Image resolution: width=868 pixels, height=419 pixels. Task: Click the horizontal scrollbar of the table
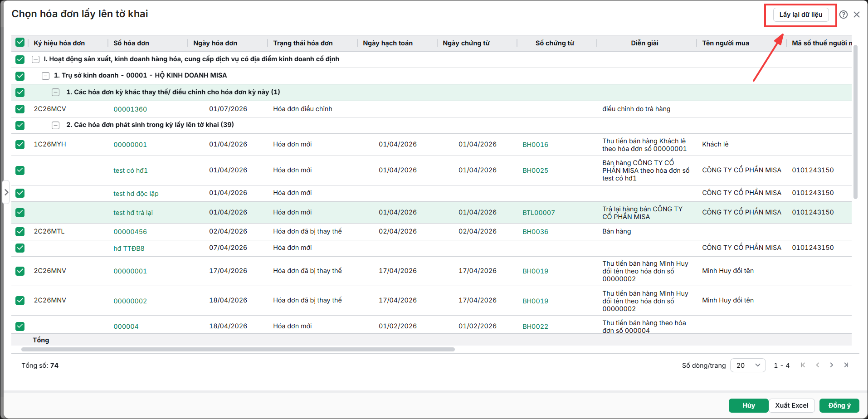click(x=238, y=349)
